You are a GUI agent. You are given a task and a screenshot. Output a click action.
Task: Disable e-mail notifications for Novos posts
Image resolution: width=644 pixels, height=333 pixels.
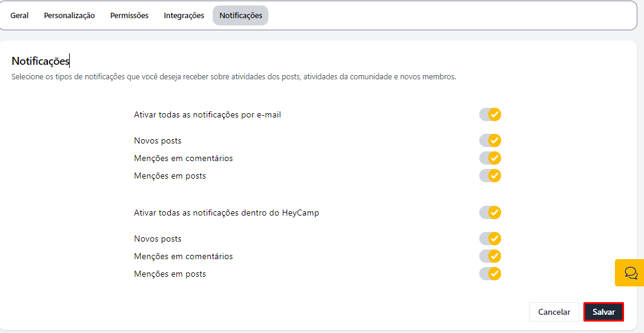click(490, 140)
